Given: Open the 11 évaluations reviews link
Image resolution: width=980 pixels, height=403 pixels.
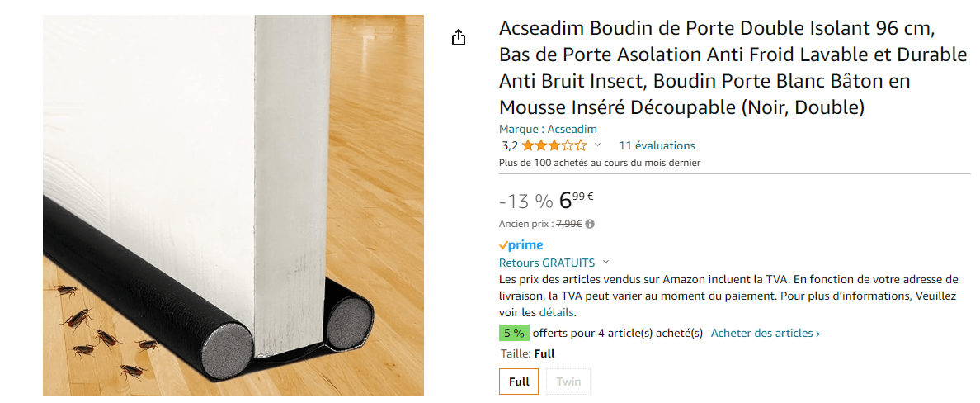Looking at the screenshot, I should pyautogui.click(x=657, y=145).
